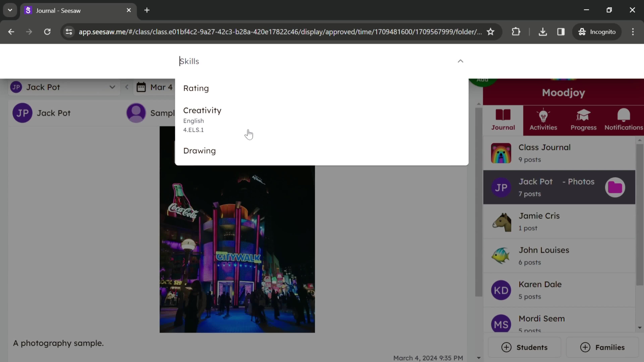Viewport: 644px width, 362px height.
Task: Add Students button
Action: click(x=524, y=347)
